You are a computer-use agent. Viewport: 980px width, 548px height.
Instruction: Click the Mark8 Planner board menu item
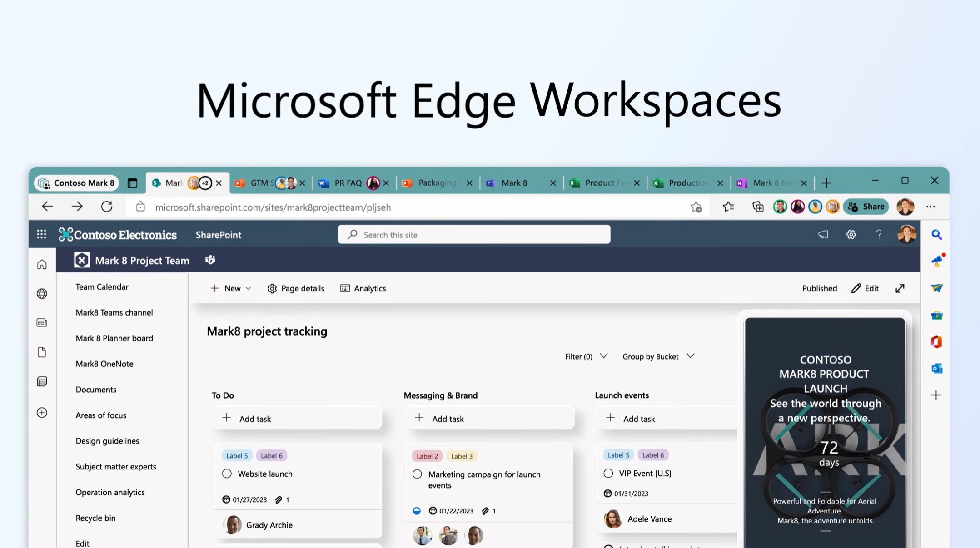point(114,337)
